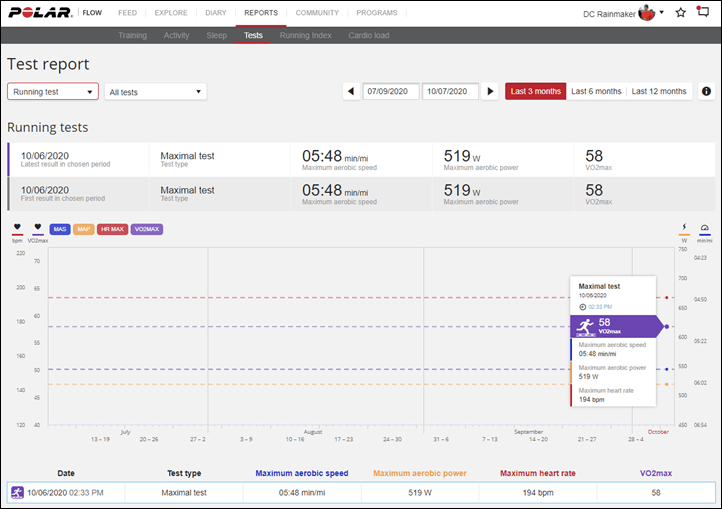The width and height of the screenshot is (722, 509).
Task: Switch to the Cardio load tab
Action: click(x=369, y=35)
